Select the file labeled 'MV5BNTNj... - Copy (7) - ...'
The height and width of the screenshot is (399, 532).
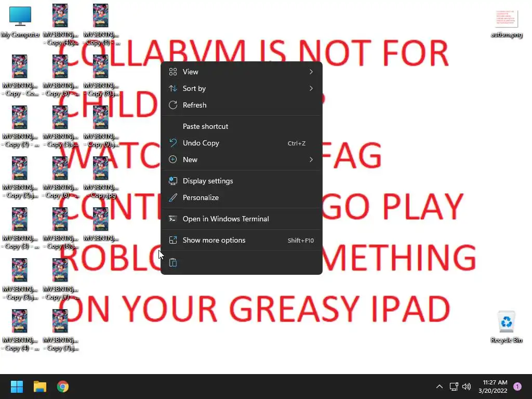point(60,279)
